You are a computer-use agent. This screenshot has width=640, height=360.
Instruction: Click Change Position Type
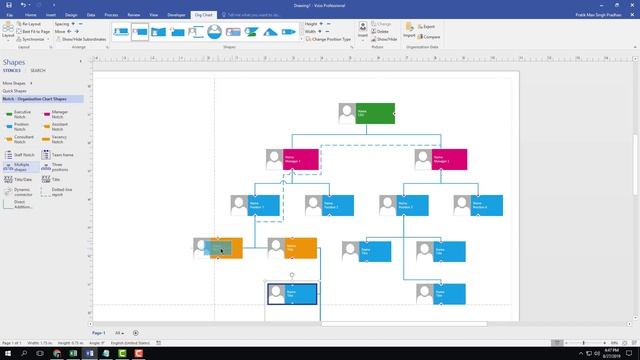[x=328, y=39]
